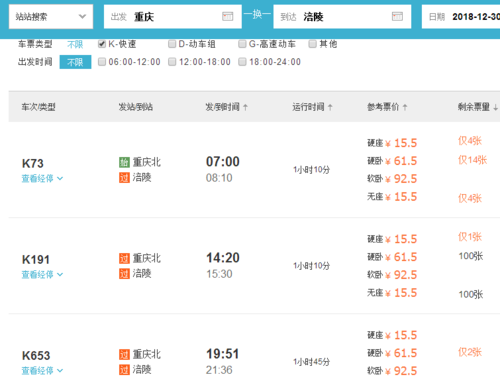Click K73 硬座 price 15.5
This screenshot has height=383, width=500.
coord(405,143)
